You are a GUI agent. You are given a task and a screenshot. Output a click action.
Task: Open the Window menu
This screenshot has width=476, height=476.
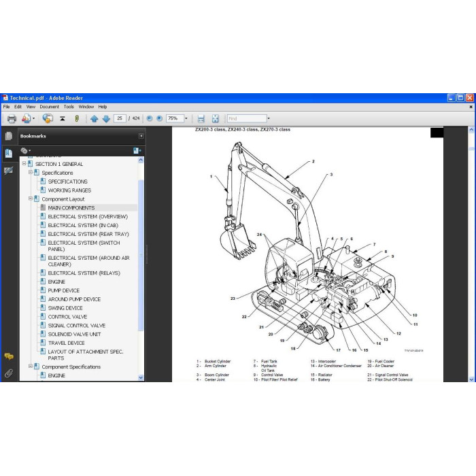(x=86, y=107)
